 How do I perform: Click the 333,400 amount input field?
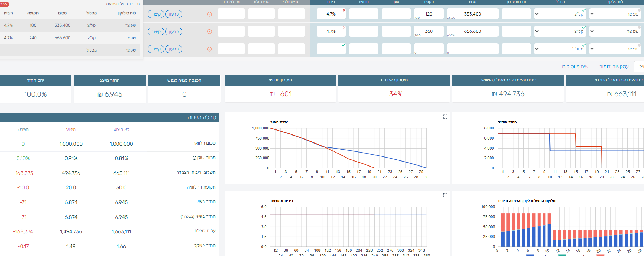(472, 14)
